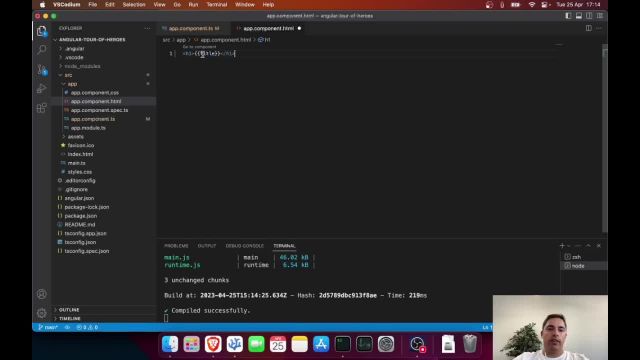
Task: Open the launch profile dropdown beside plus
Action: coord(569,246)
